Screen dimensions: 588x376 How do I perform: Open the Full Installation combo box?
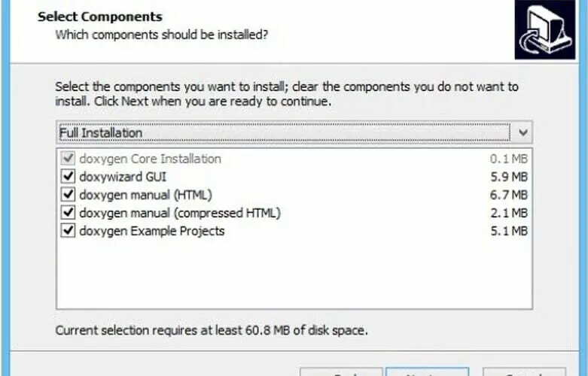(x=294, y=132)
